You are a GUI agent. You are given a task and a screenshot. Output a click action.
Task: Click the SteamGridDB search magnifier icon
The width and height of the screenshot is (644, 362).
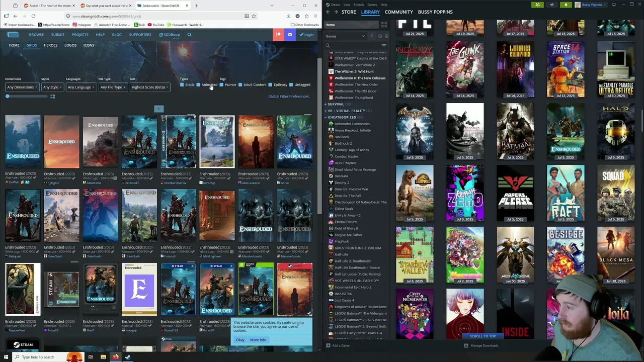pyautogui.click(x=189, y=35)
